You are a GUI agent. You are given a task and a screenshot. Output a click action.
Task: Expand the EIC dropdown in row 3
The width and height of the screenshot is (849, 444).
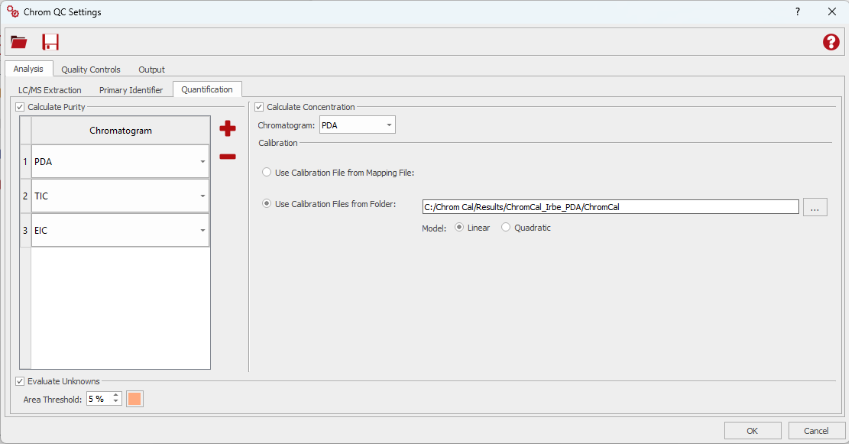pyautogui.click(x=202, y=231)
